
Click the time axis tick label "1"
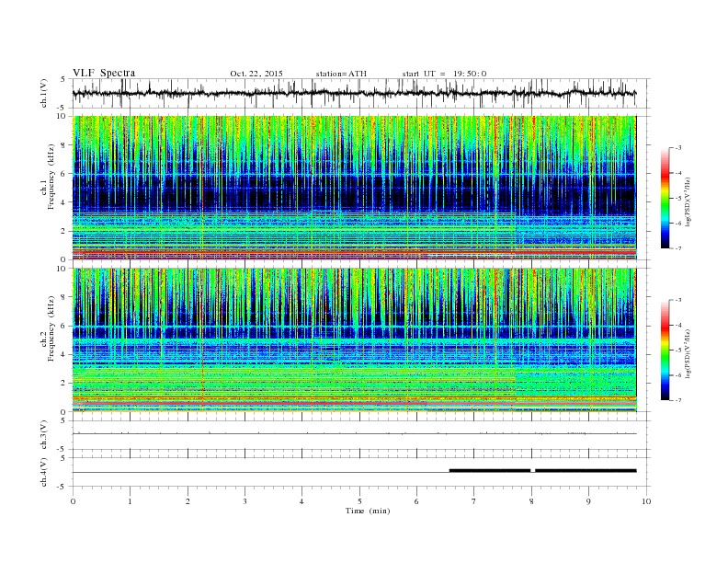pyautogui.click(x=130, y=501)
